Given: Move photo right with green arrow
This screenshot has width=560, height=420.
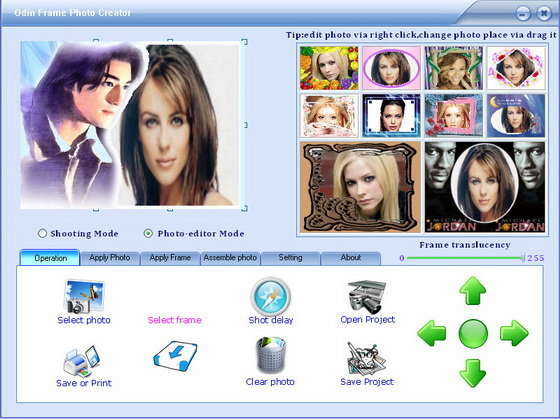Looking at the screenshot, I should (514, 333).
